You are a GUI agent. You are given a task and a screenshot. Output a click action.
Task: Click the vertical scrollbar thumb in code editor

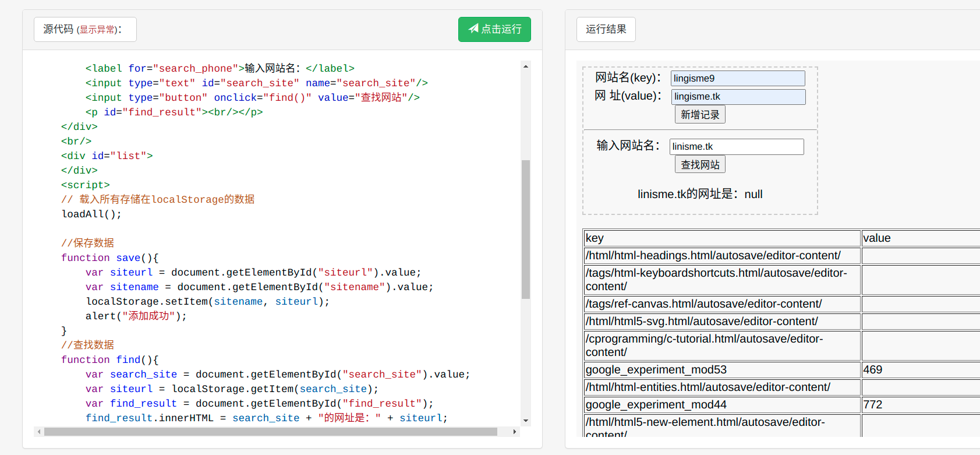[526, 229]
